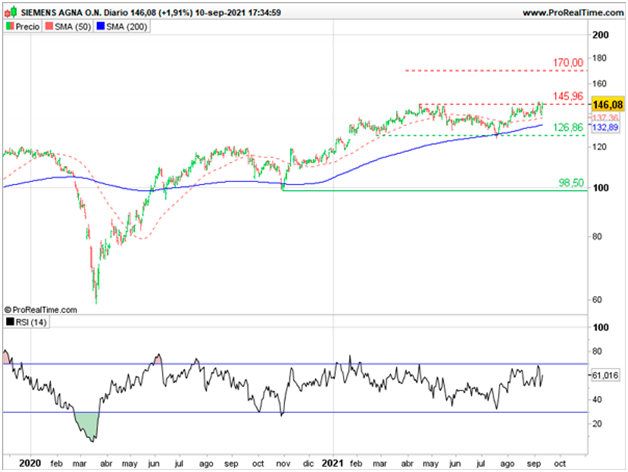Click the 126,86 support label
The width and height of the screenshot is (628, 472).
[568, 127]
